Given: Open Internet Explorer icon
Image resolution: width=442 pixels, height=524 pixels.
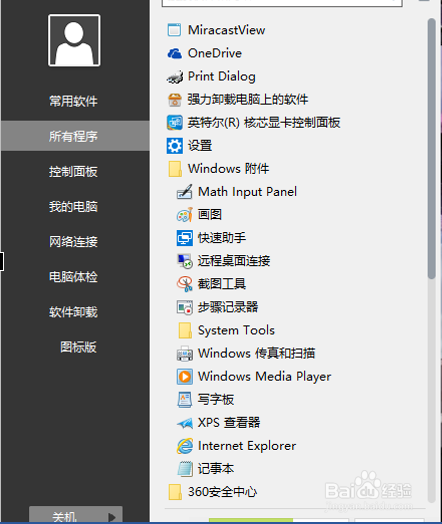Looking at the screenshot, I should pyautogui.click(x=184, y=446).
